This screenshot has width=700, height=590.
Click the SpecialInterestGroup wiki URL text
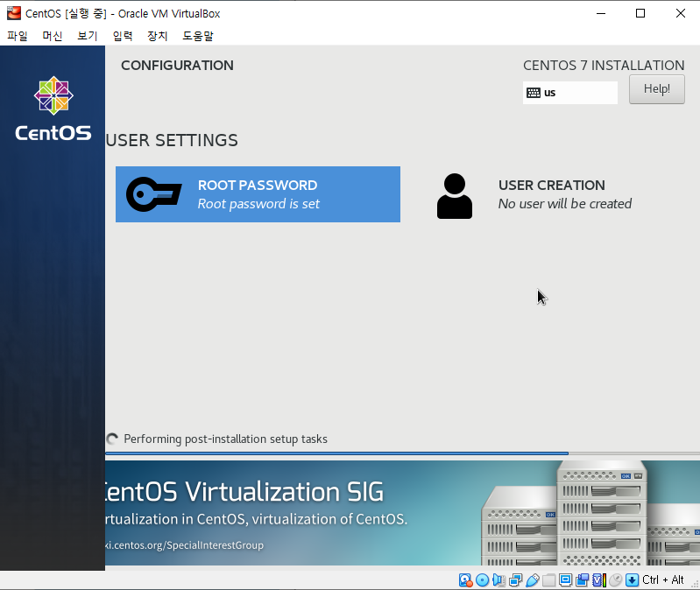184,545
